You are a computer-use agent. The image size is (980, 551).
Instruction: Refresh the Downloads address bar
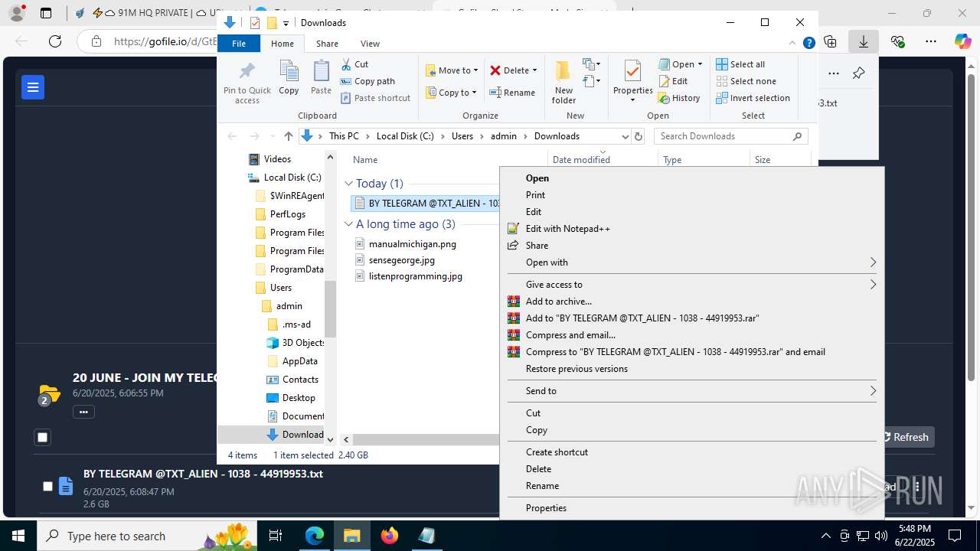[639, 136]
